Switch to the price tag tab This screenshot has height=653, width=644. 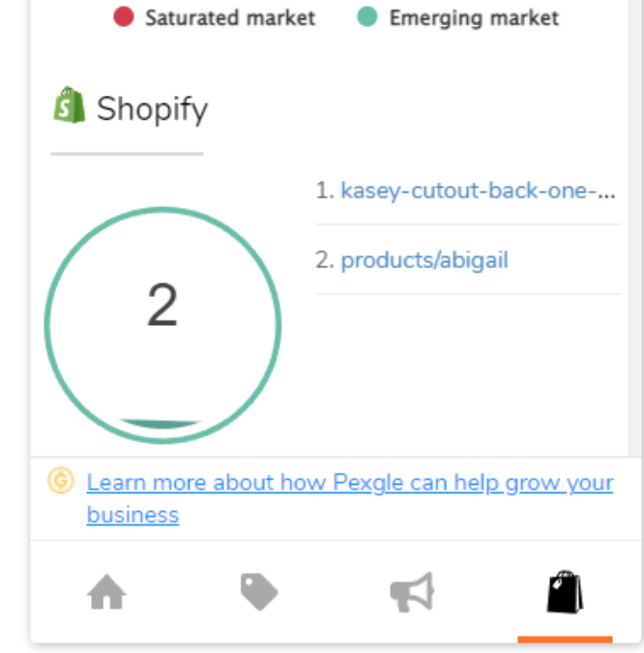pos(259,592)
